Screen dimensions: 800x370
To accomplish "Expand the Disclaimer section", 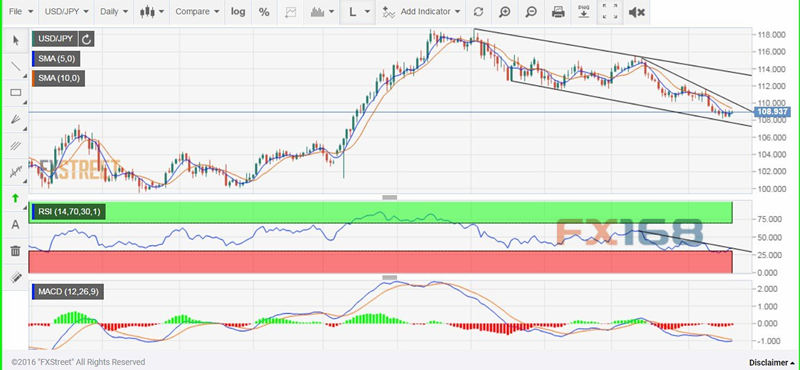I will 772,363.
